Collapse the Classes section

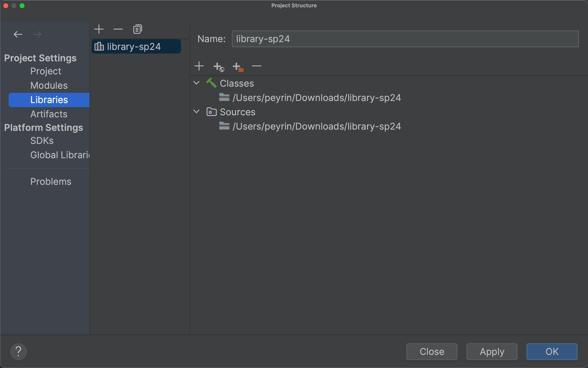click(196, 83)
